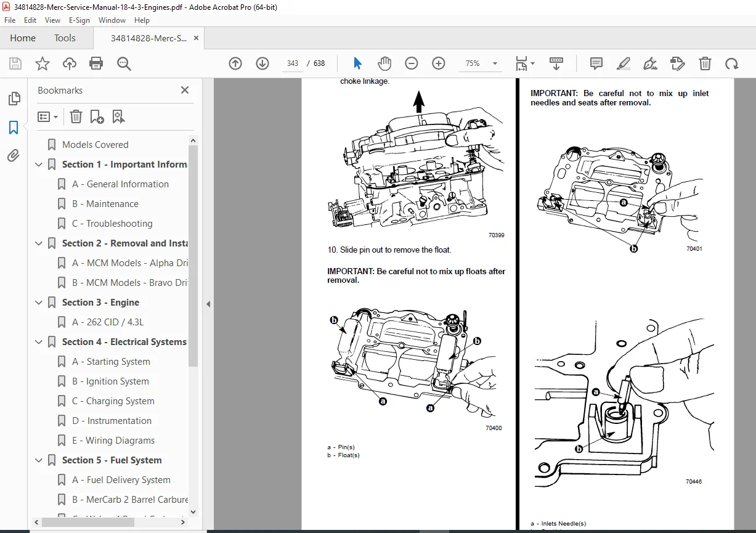The image size is (756, 533).
Task: Open page thumbnails panel icon
Action: coord(14,99)
